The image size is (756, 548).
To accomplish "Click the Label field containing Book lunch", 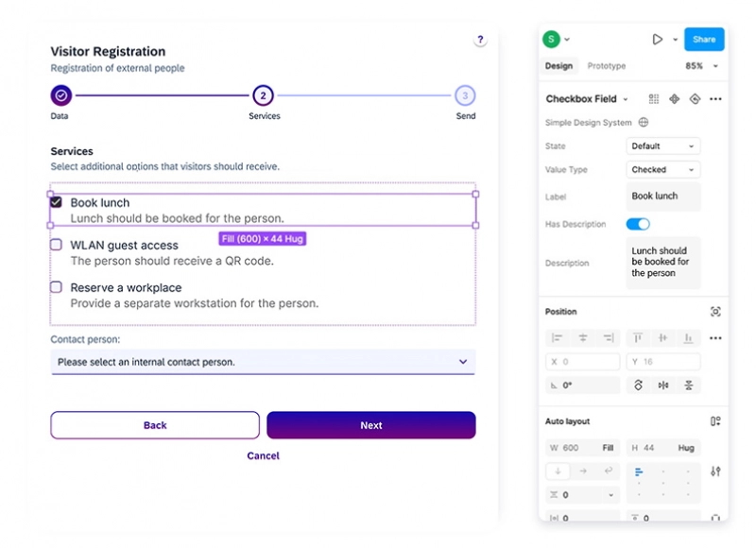I will (663, 197).
